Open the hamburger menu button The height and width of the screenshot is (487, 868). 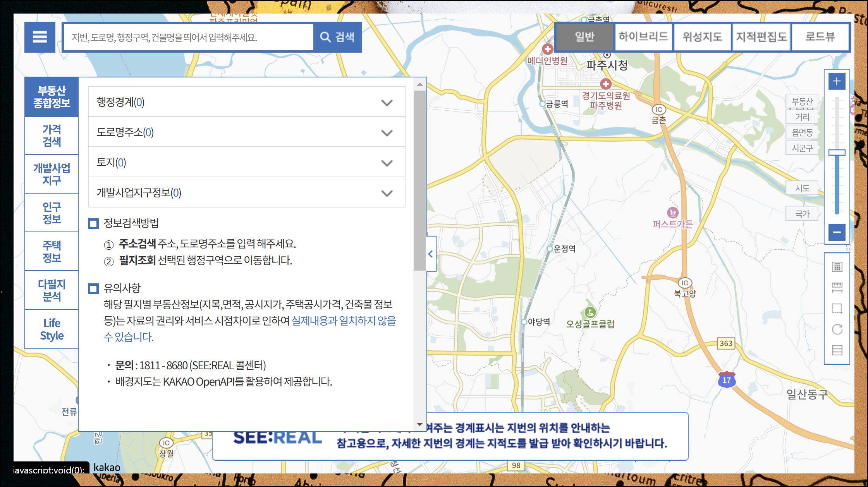40,37
